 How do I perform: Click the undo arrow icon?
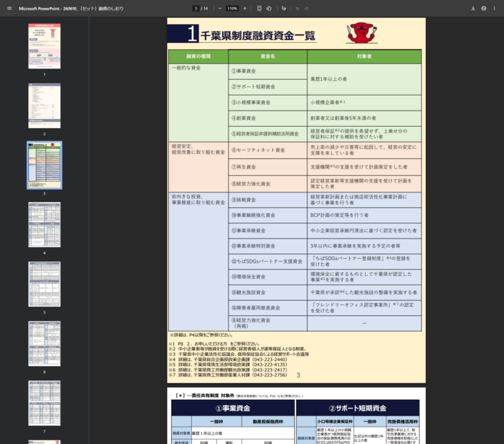297,8
